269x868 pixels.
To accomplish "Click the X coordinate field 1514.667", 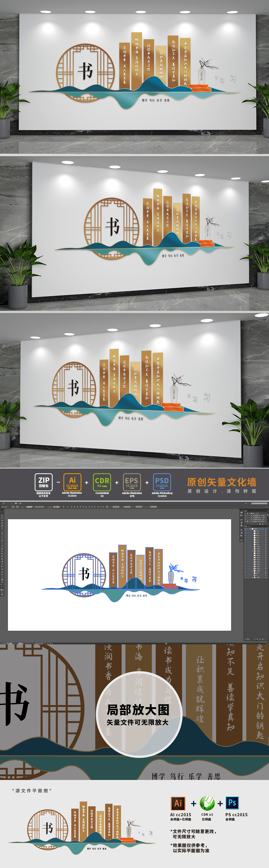I will point(116,507).
